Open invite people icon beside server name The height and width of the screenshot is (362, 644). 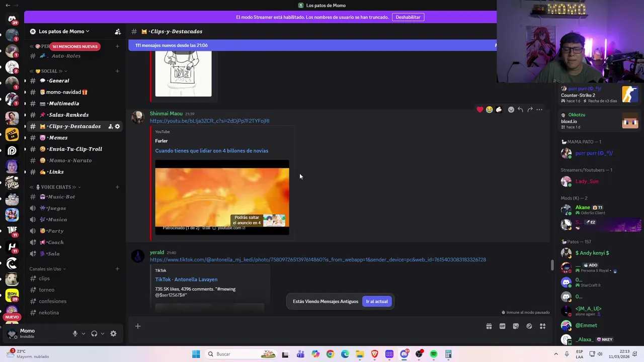tap(118, 31)
